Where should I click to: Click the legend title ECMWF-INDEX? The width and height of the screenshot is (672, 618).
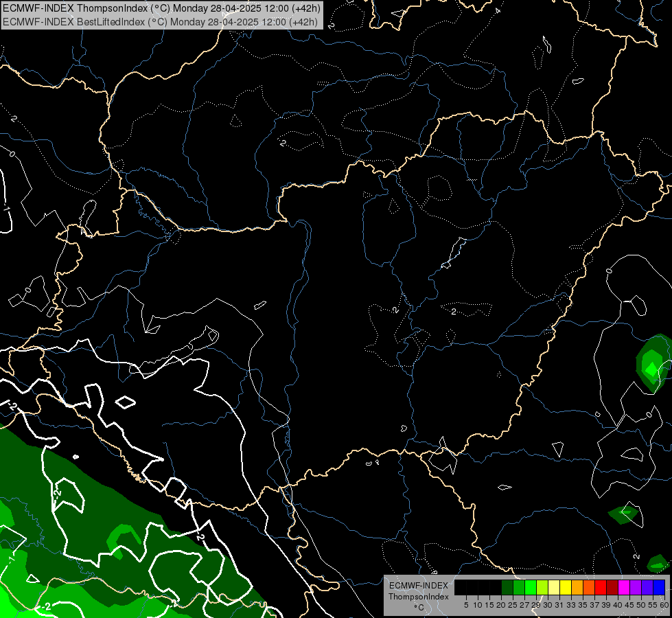click(x=419, y=586)
